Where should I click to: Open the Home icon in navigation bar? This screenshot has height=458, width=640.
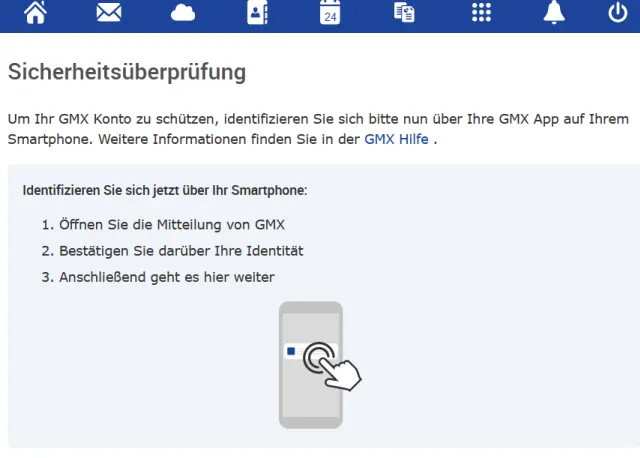pyautogui.click(x=36, y=12)
